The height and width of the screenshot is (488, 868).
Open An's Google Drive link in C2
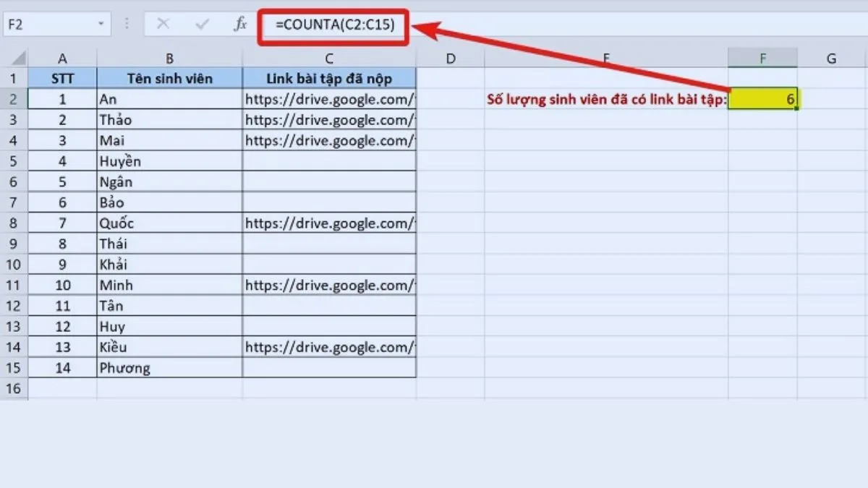[x=329, y=99]
